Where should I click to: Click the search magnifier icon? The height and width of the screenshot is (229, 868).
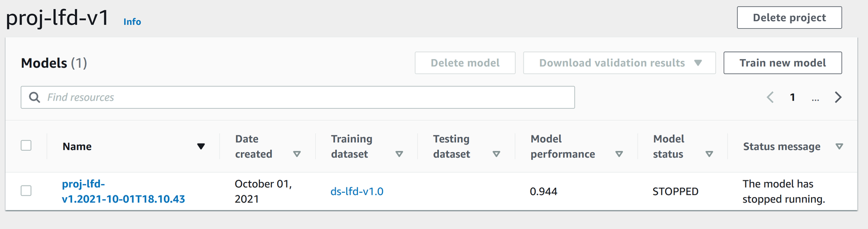(34, 97)
